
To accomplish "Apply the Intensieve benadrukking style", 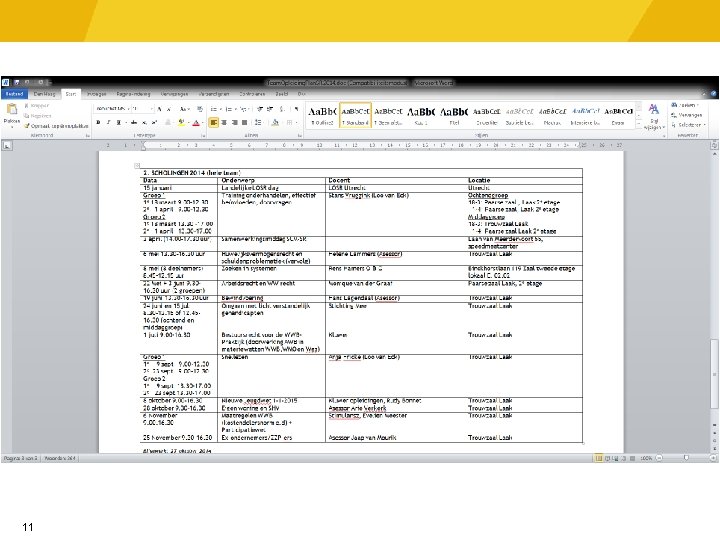I will pos(585,115).
